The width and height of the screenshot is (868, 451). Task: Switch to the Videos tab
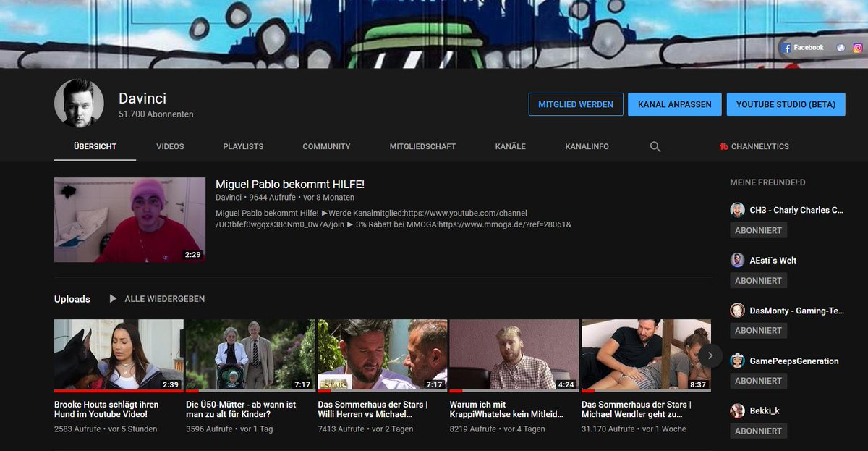pyautogui.click(x=170, y=146)
